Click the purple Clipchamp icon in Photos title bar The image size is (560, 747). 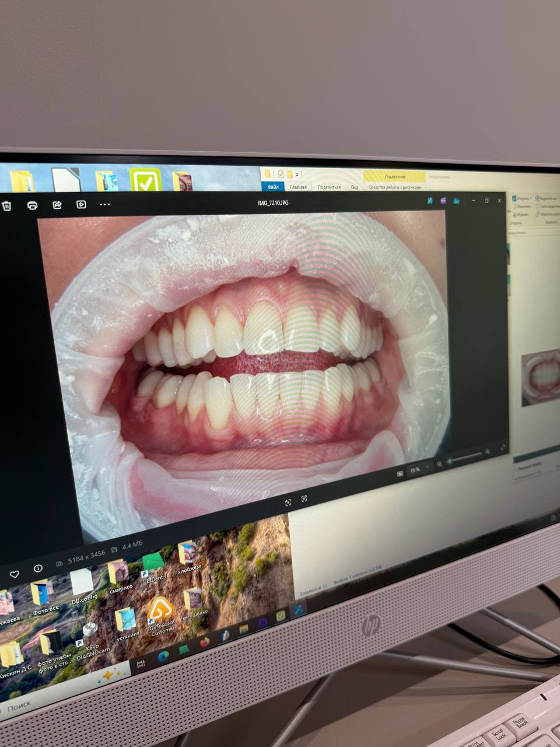(443, 201)
